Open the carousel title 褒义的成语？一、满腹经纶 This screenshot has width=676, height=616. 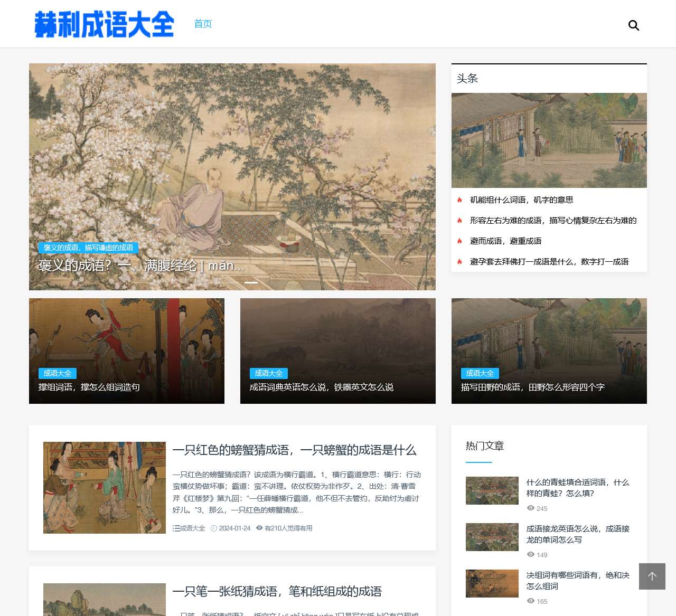coord(142,266)
